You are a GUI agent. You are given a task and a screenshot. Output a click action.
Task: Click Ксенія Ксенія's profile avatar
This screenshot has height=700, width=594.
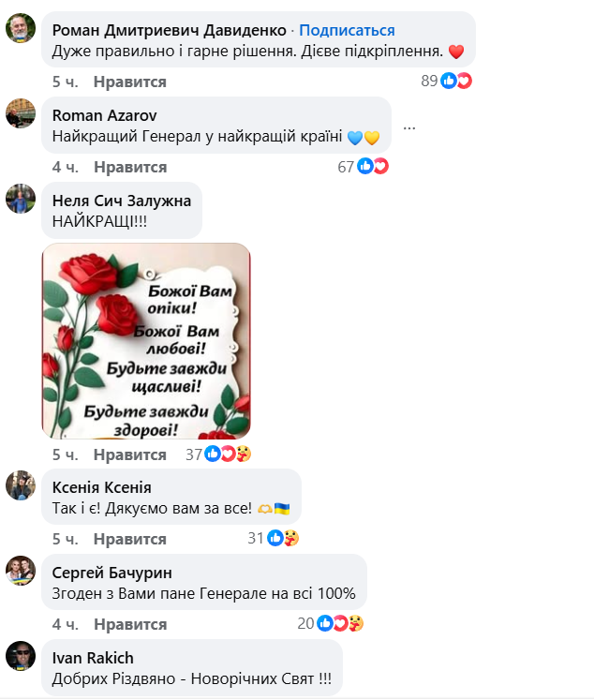[21, 485]
